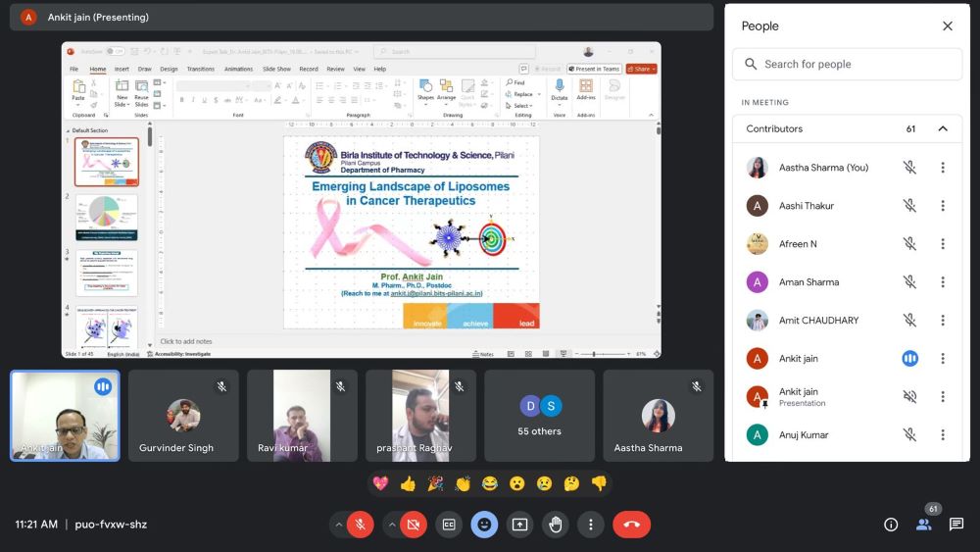Click muted mic icon next to Afreen N
980x552 pixels.
coord(910,244)
